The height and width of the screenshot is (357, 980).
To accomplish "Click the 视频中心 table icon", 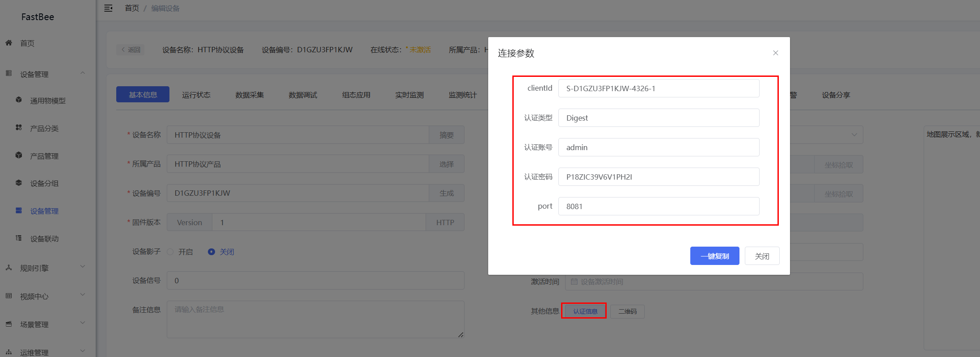I will pos(8,296).
